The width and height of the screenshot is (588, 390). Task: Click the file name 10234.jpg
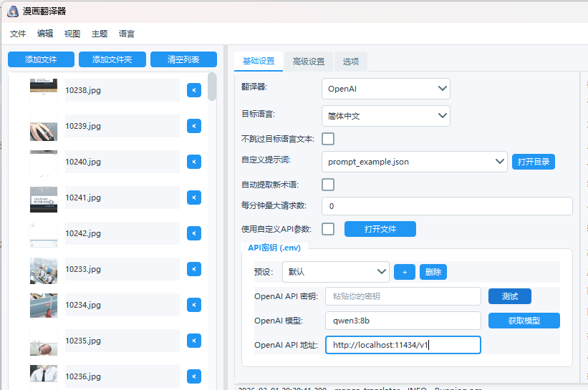point(83,305)
